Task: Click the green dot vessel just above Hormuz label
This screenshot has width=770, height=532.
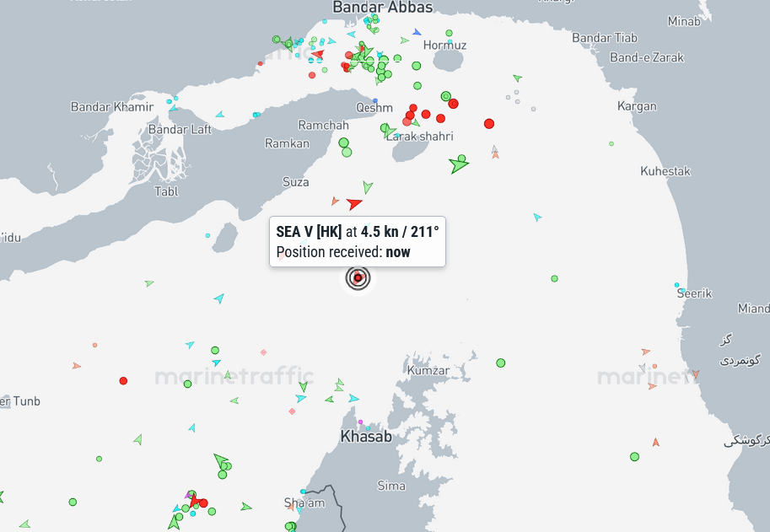Action: 449,33
